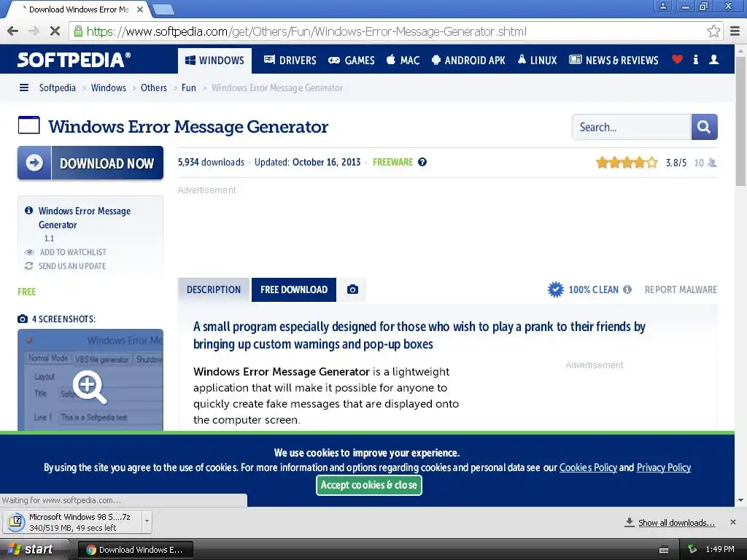Click in the Search input field
Viewport: 747px width, 560px height.
click(x=631, y=127)
